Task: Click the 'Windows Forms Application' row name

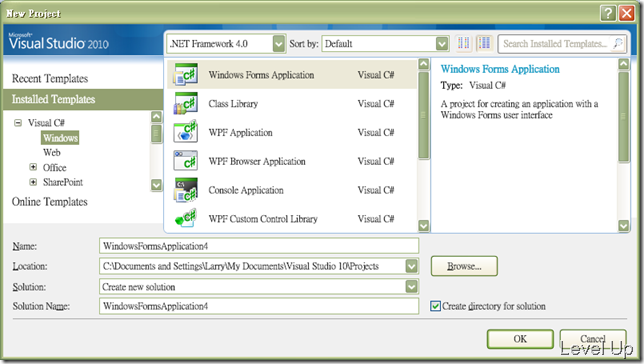Action: pyautogui.click(x=261, y=75)
